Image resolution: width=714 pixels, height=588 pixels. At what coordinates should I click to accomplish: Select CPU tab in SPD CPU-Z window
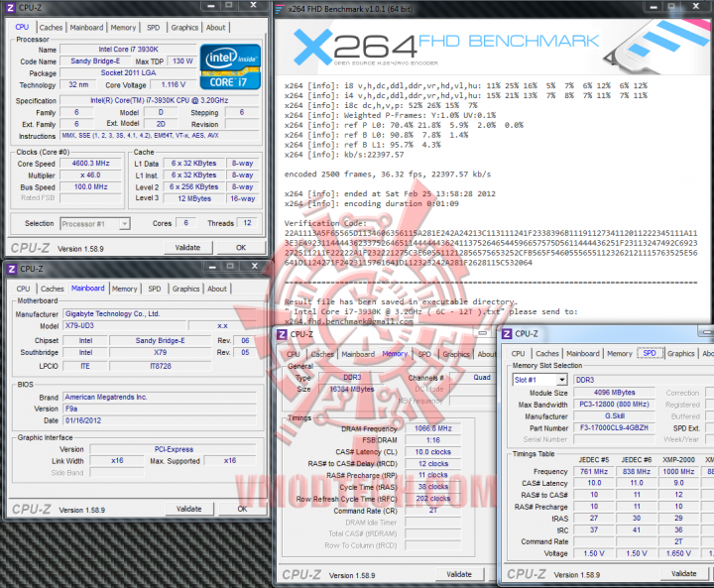pyautogui.click(x=519, y=353)
